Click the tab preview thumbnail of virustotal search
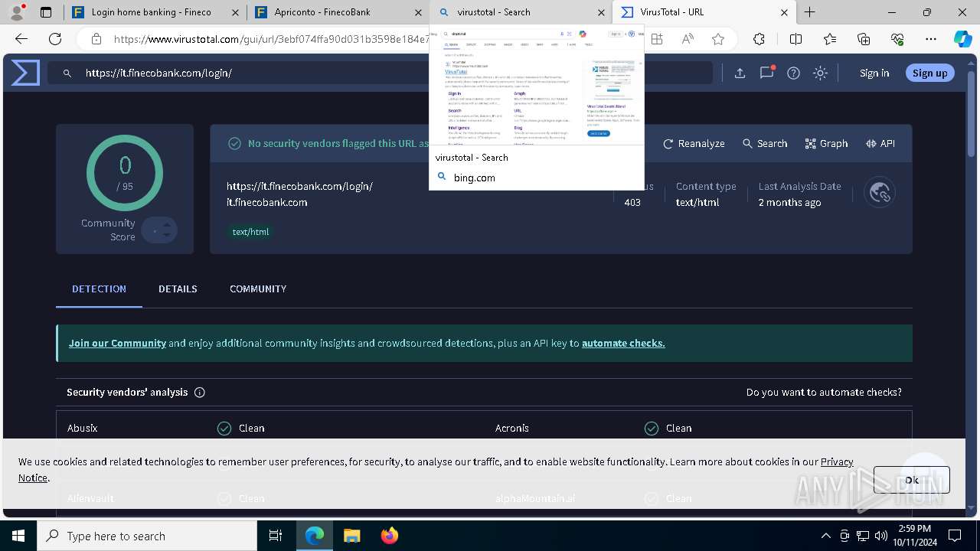The width and height of the screenshot is (980, 551). click(537, 85)
